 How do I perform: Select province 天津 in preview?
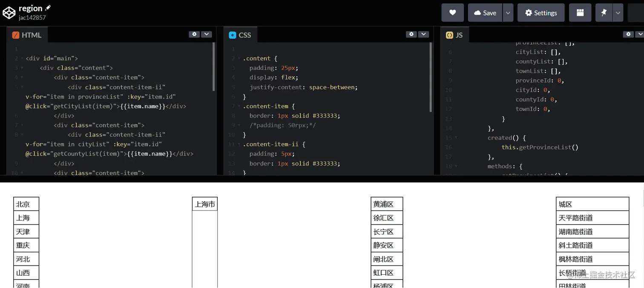click(26, 231)
